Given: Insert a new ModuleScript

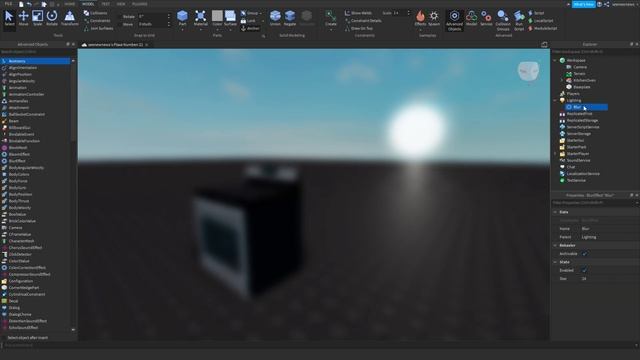Looking at the screenshot, I should [x=543, y=29].
